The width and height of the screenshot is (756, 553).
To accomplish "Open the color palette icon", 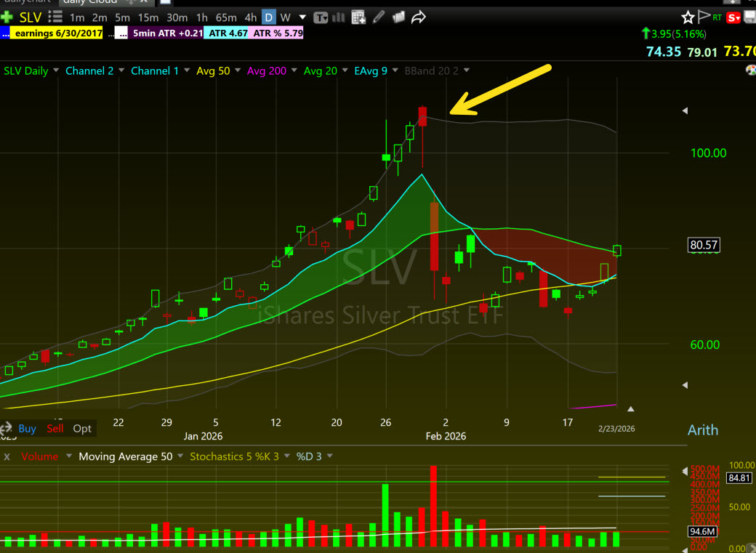I will [751, 70].
